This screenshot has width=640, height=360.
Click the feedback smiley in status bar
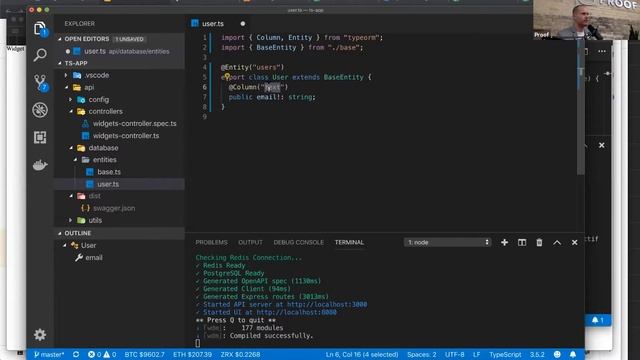click(x=557, y=354)
